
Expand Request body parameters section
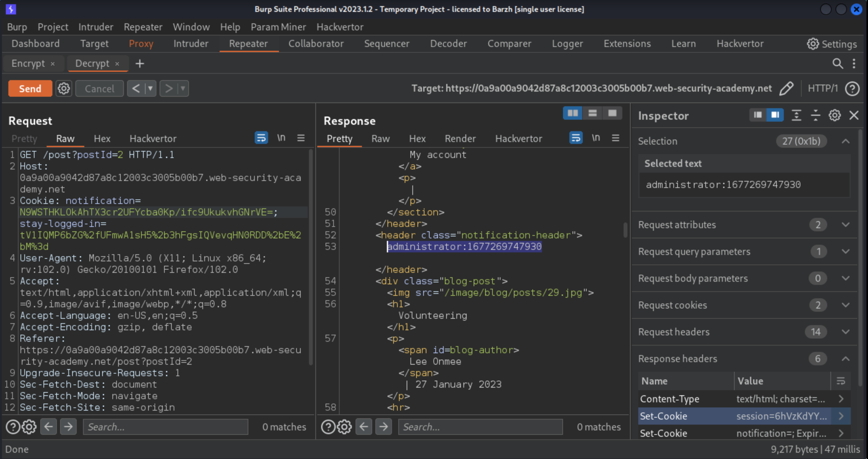(845, 278)
